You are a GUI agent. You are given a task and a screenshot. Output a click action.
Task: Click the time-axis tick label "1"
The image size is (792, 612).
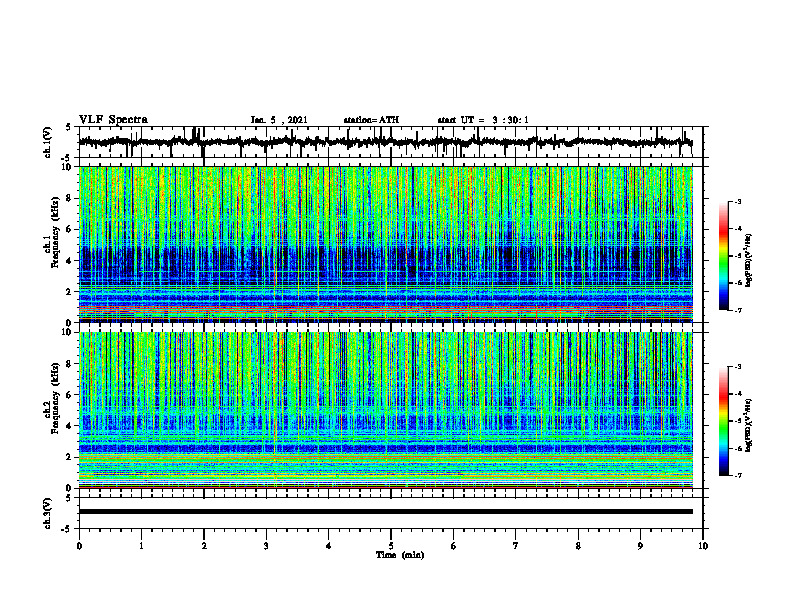[x=142, y=546]
